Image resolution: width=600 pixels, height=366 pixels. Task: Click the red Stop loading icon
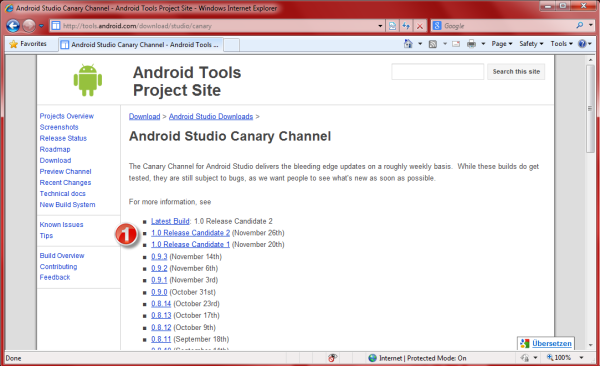[420, 26]
